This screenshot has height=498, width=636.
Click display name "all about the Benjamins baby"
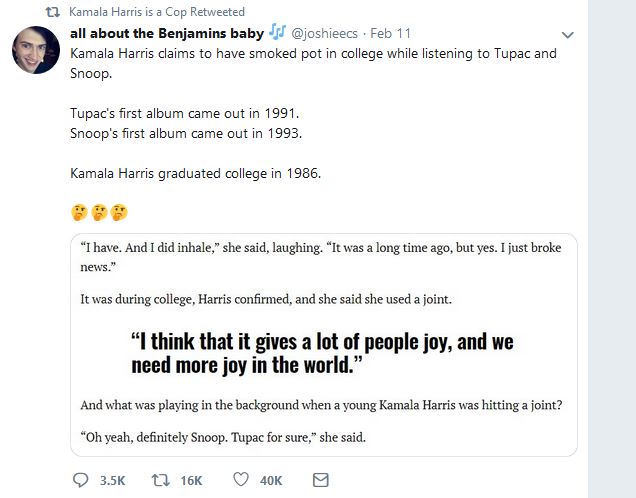[167, 34]
